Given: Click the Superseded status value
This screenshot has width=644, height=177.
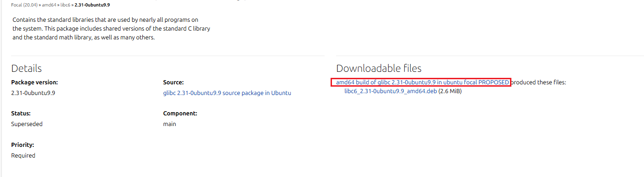Looking at the screenshot, I should tap(27, 124).
